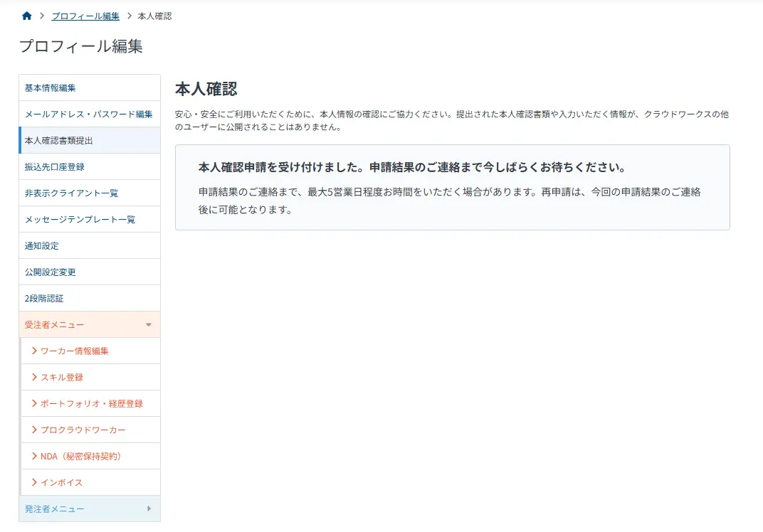763x532 pixels.
Task: Collapse the 受注者メニュー section
Action: [90, 324]
